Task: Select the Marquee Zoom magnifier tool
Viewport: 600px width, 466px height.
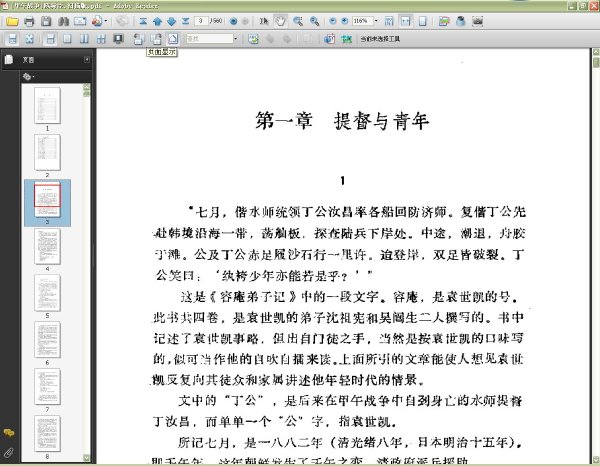Action: pyautogui.click(x=298, y=21)
